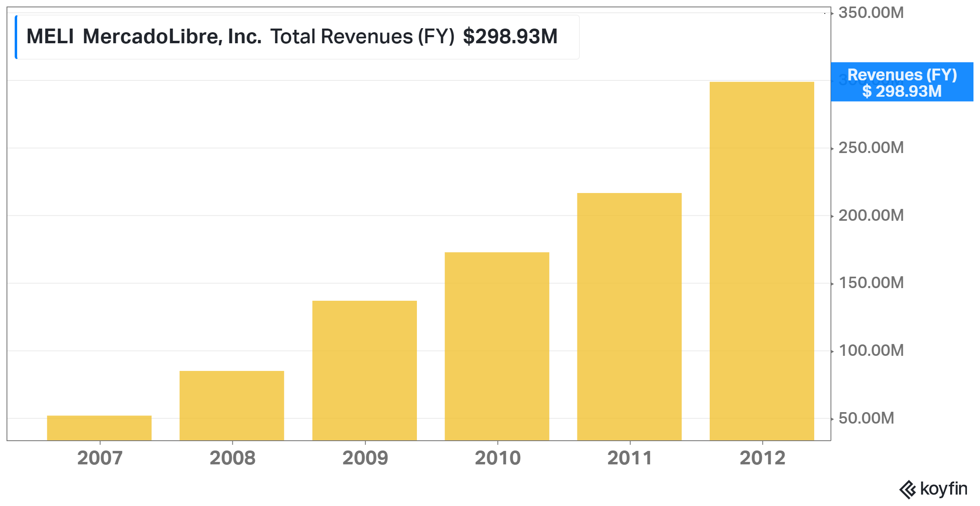Select the 2010 revenue bar
The width and height of the screenshot is (980, 506).
497,346
